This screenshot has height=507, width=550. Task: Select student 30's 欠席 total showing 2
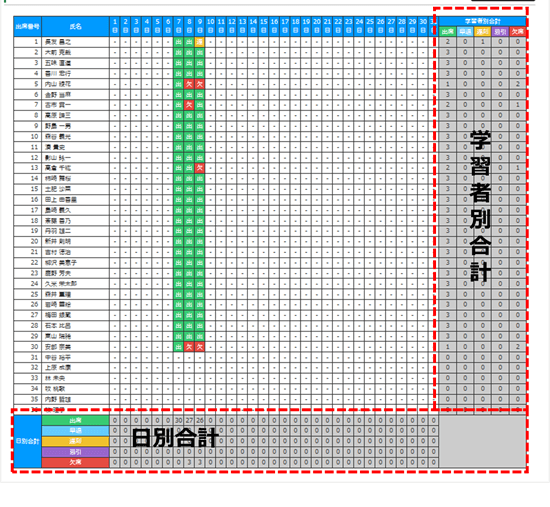518,347
